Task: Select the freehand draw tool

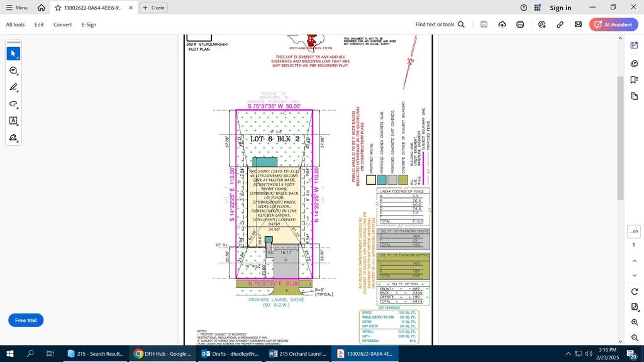Action: (x=13, y=104)
